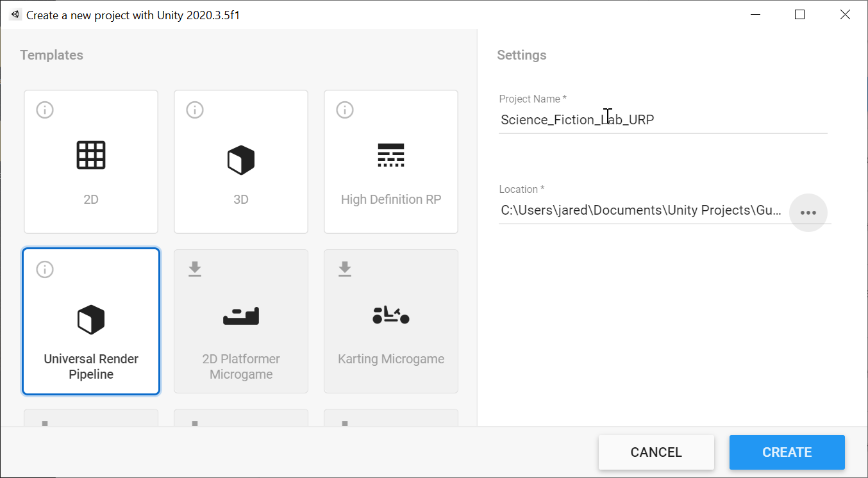This screenshot has height=478, width=868.
Task: Maximize the new project window
Action: click(x=799, y=14)
